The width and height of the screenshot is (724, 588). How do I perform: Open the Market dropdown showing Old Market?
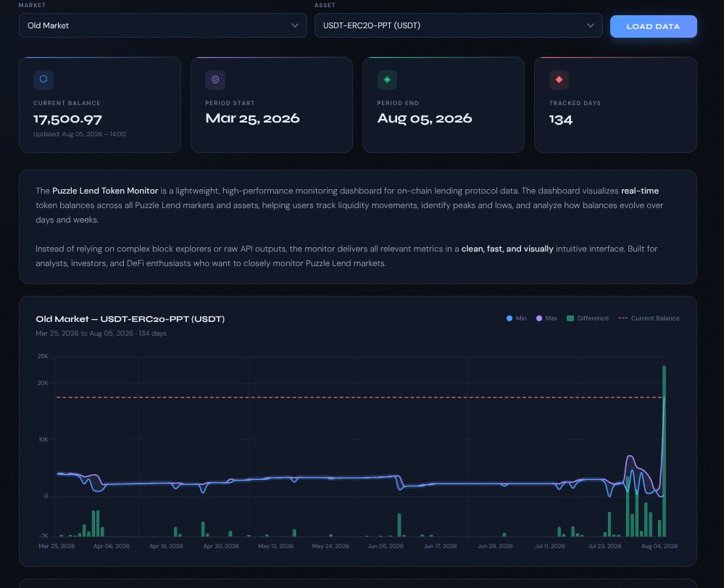pyautogui.click(x=162, y=25)
